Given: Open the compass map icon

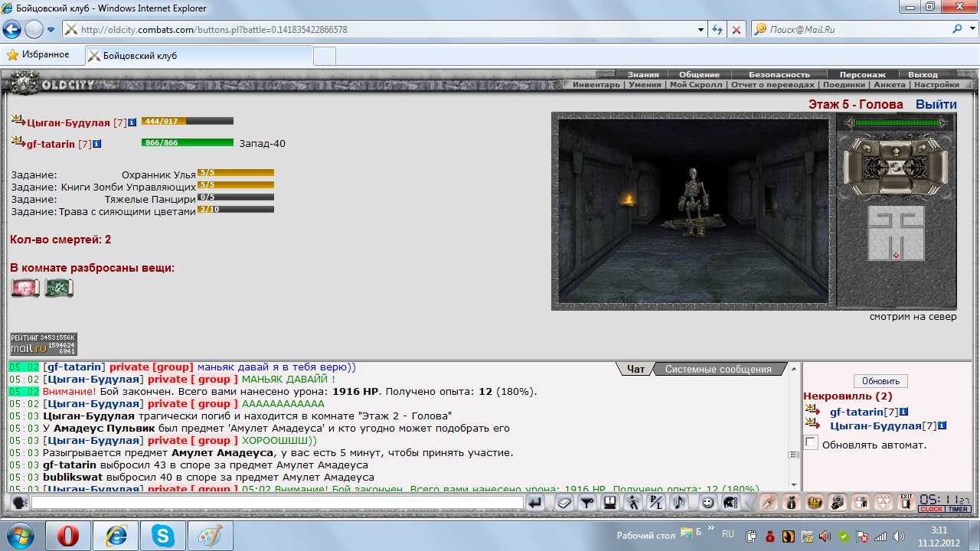Looking at the screenshot, I should [x=768, y=503].
